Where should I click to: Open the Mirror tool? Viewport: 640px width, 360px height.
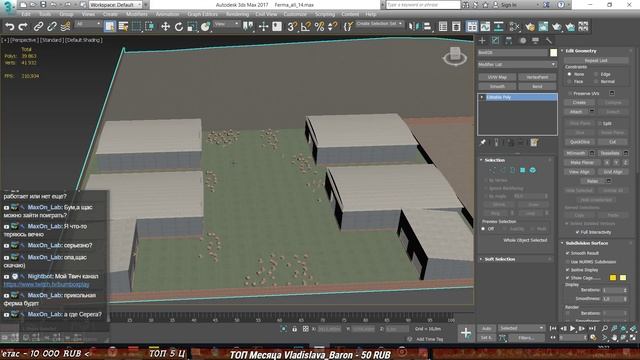[413, 27]
